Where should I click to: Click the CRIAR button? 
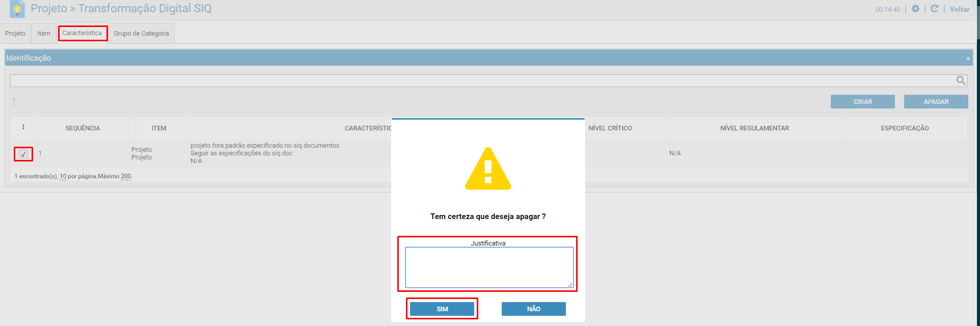click(862, 102)
